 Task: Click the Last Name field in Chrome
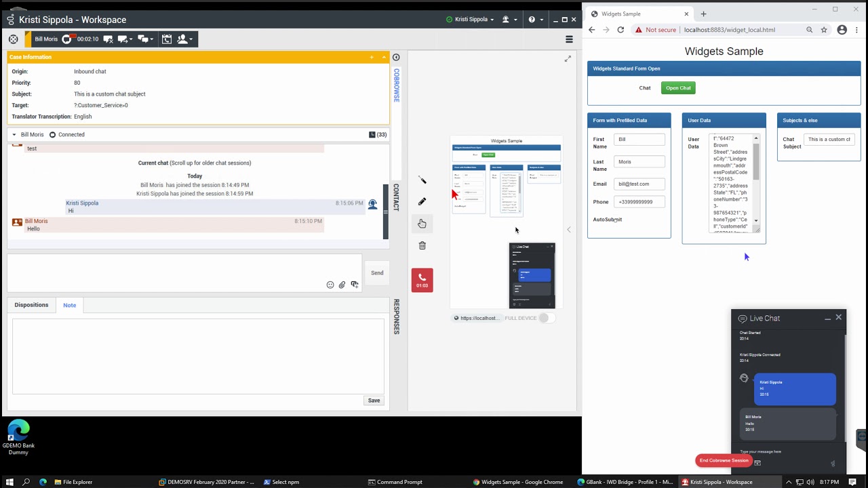pos(639,161)
